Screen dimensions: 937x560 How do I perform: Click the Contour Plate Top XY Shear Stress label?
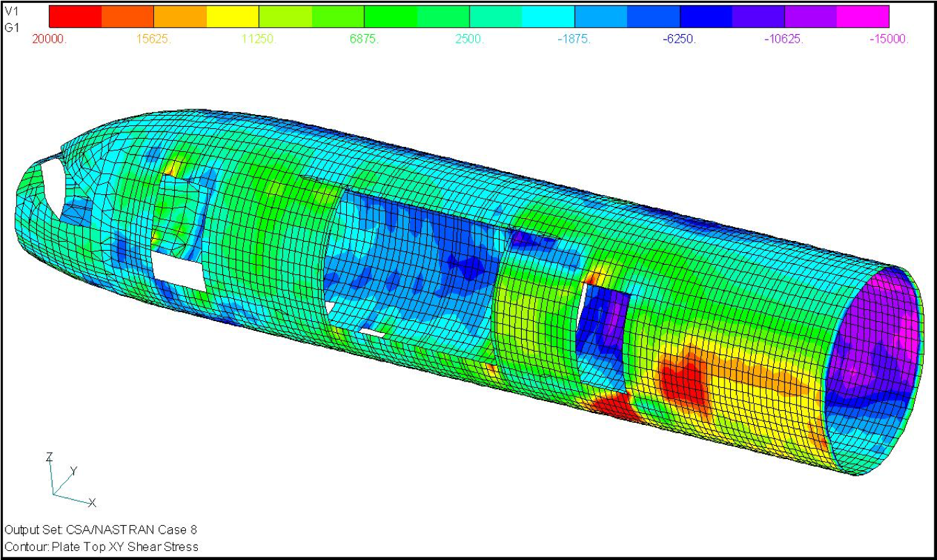click(x=101, y=547)
